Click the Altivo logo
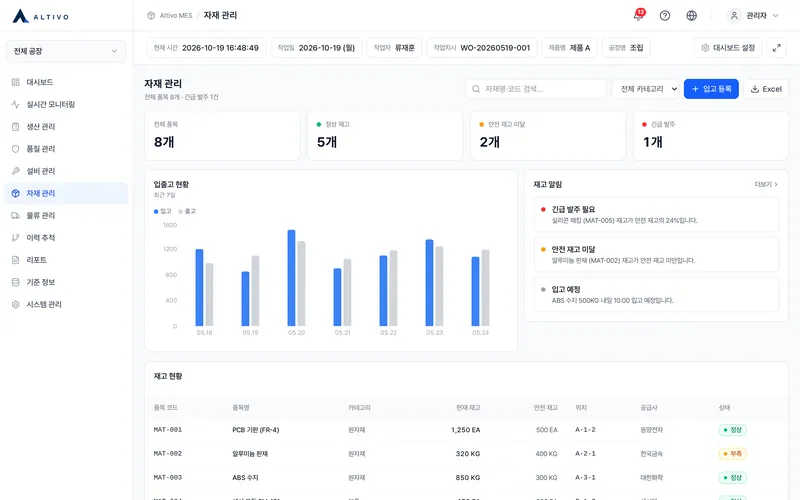Viewport: 800px width, 500px height. (x=40, y=16)
